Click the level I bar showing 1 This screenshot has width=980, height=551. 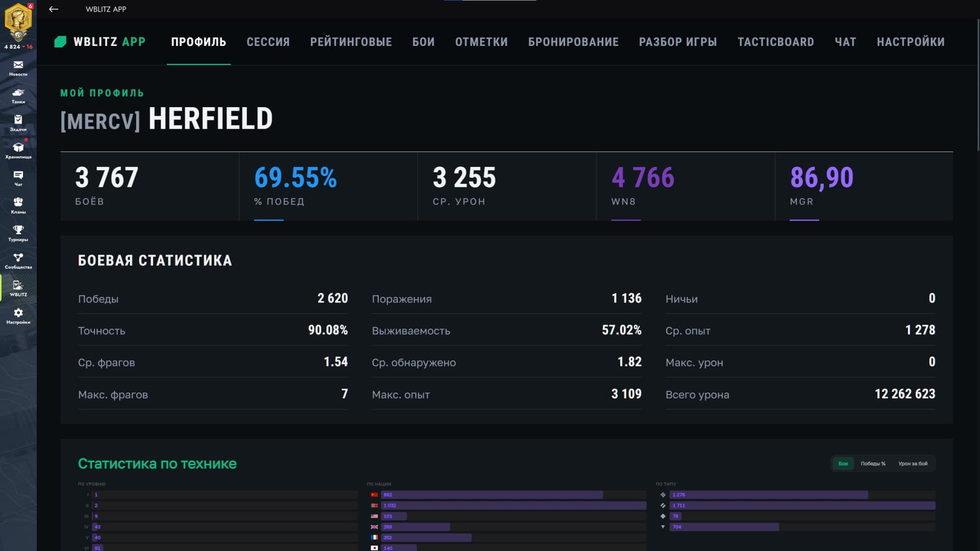(x=225, y=495)
